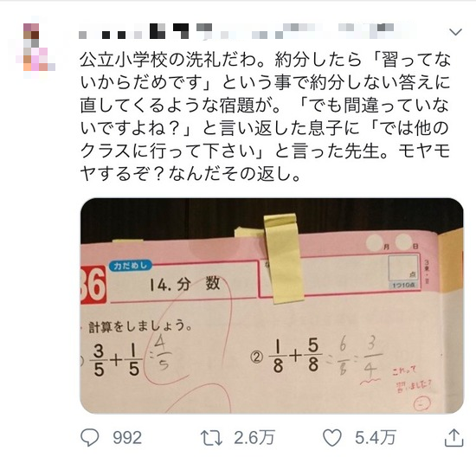View the 2.6万 retweets count
The height and width of the screenshot is (457, 476).
tap(254, 438)
